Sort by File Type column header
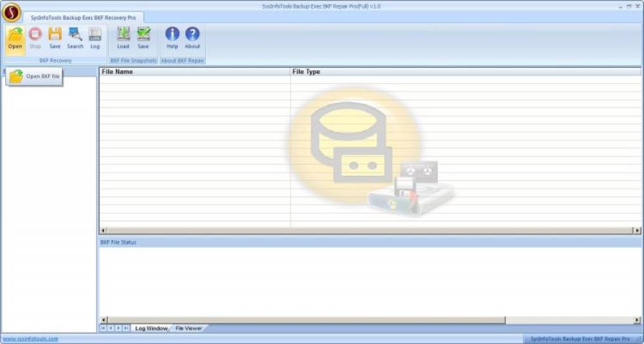Viewport: 644px width, 344px height. 466,72
